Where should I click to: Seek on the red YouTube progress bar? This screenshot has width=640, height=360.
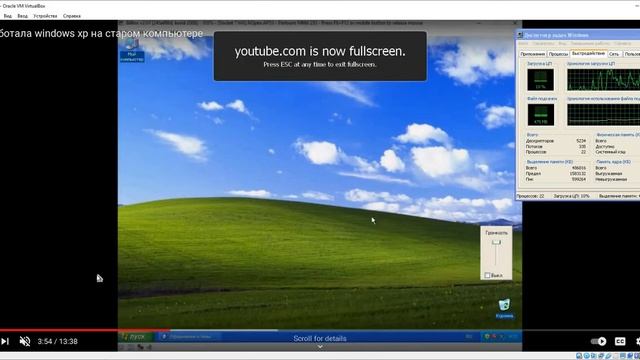[85, 330]
